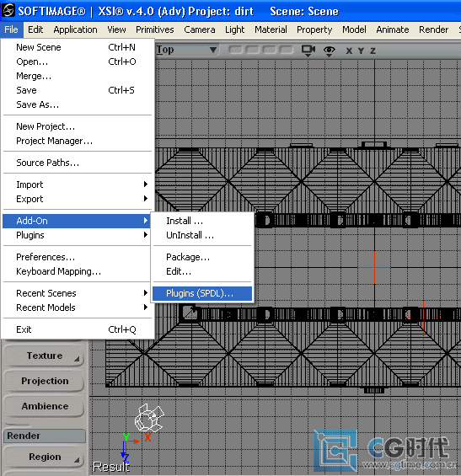Click the Region toolbar button

click(45, 457)
